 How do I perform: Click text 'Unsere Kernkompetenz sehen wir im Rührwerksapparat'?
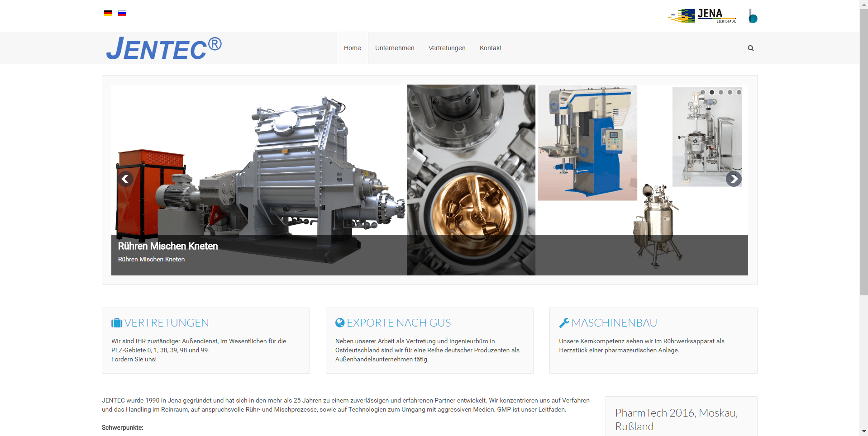coord(642,346)
